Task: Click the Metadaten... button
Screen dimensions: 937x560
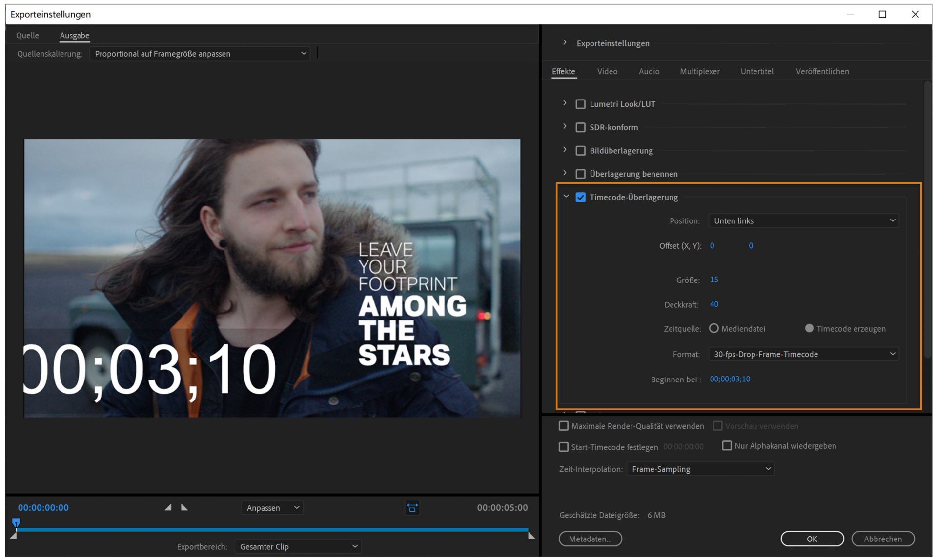Action: (x=590, y=539)
